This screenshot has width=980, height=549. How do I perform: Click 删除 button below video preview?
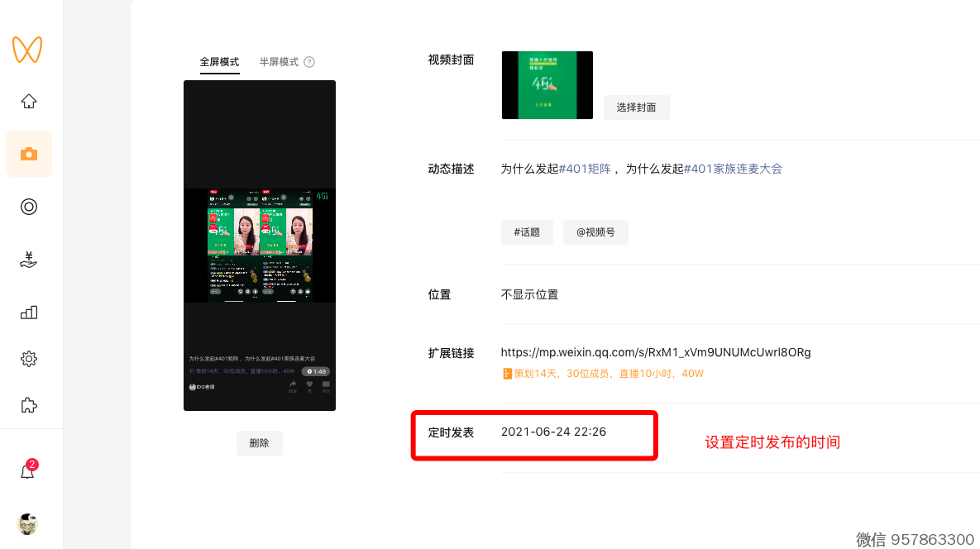tap(259, 443)
